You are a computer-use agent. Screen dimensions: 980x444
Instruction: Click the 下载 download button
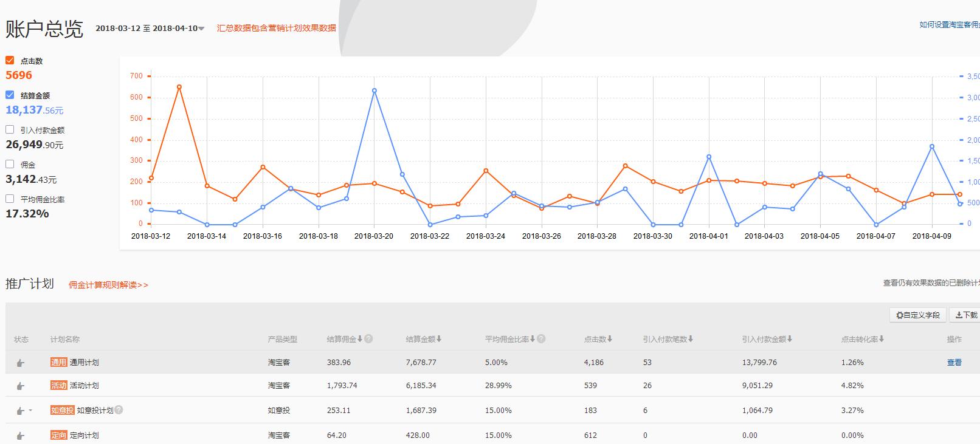coord(966,315)
